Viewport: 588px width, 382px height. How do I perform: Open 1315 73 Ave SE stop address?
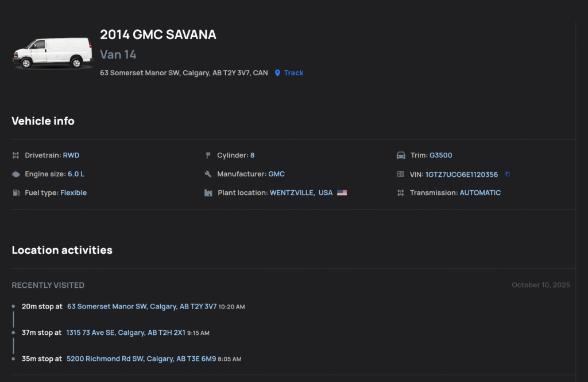pos(126,333)
